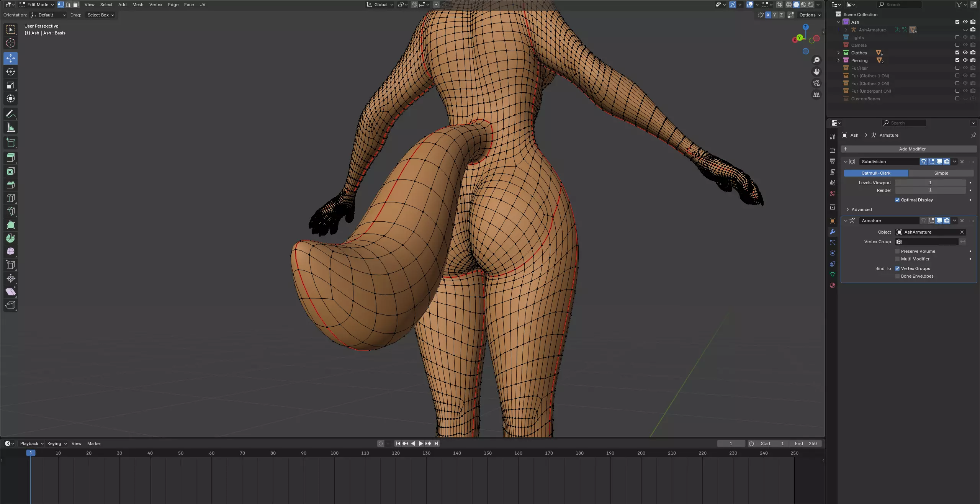Collapse the Armature modifier panel
Screen dimensions: 980x504
tap(846, 221)
